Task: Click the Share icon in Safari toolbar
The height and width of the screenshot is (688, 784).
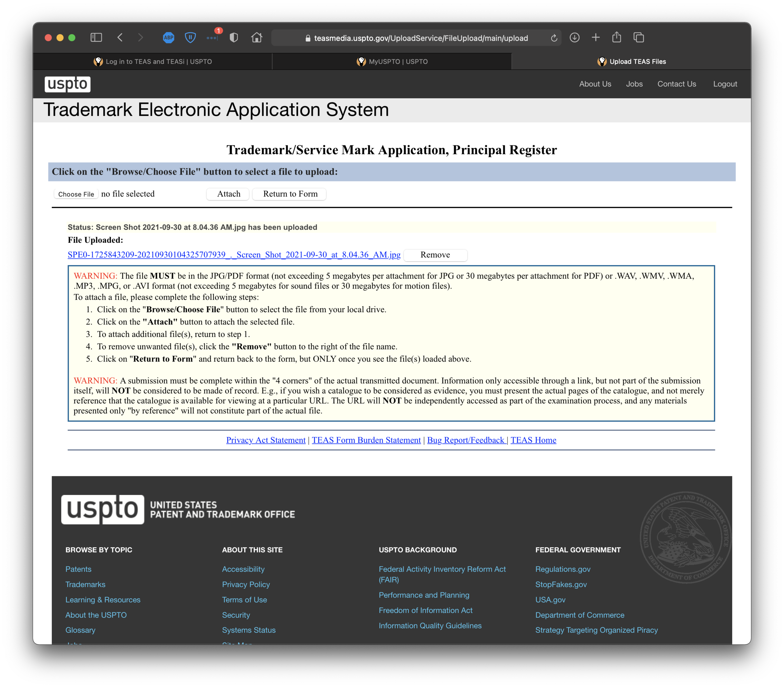Action: pyautogui.click(x=617, y=37)
